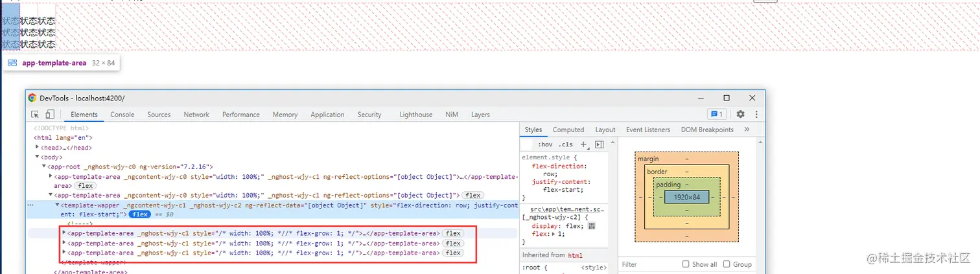Open the flexbox editor icon beside display: flex

click(x=592, y=226)
